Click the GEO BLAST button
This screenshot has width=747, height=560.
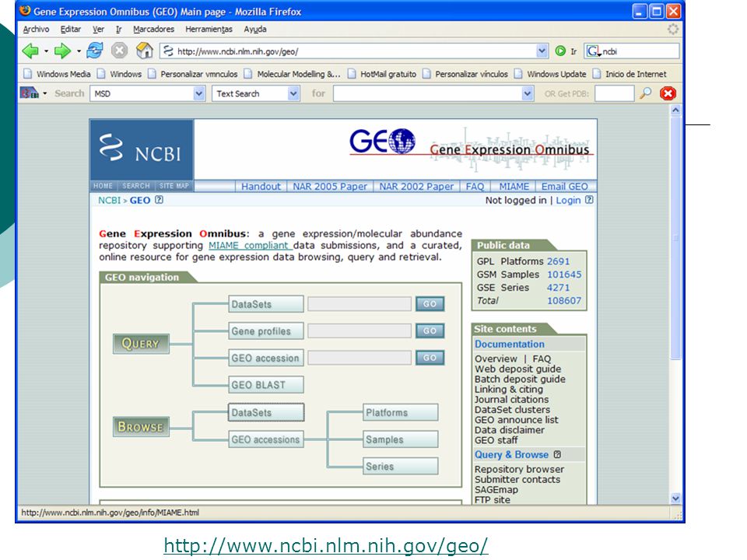(266, 385)
